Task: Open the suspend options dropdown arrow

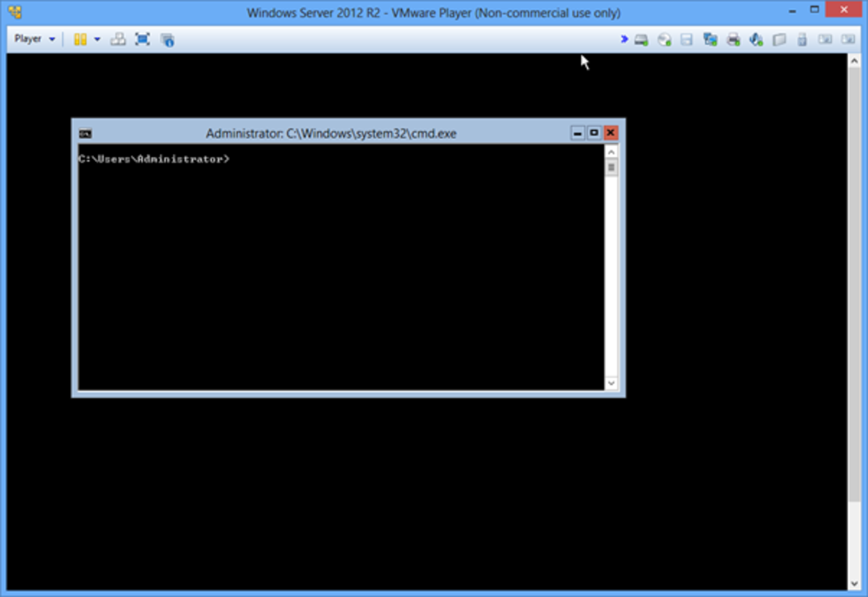Action: click(x=98, y=39)
